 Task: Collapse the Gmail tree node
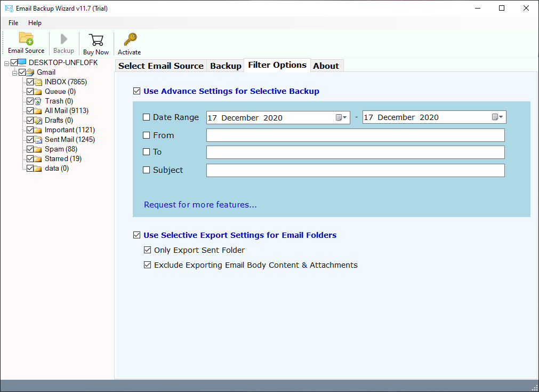tap(14, 73)
